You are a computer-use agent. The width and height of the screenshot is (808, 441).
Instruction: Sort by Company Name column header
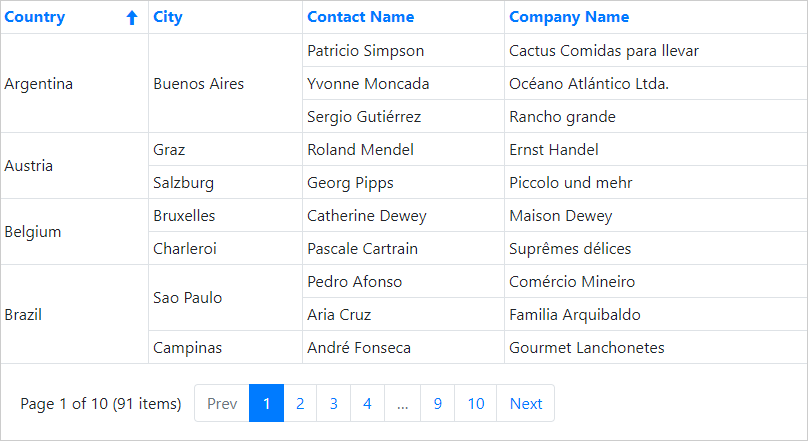point(569,17)
